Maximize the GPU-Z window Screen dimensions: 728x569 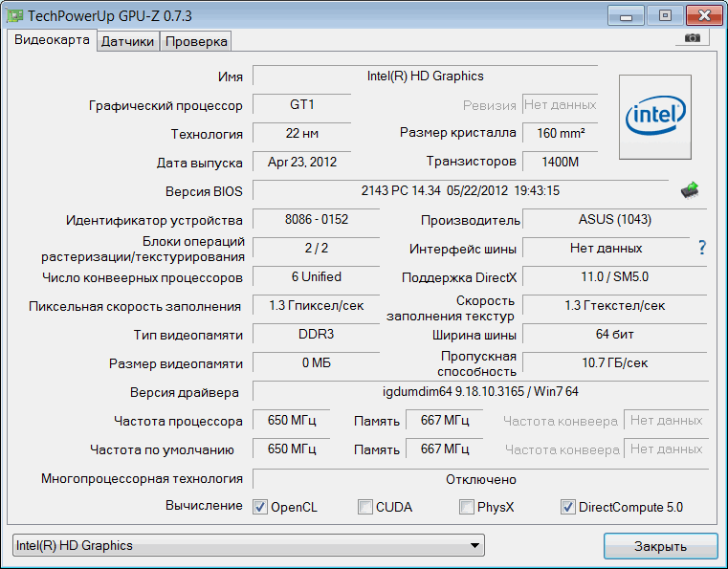point(665,16)
